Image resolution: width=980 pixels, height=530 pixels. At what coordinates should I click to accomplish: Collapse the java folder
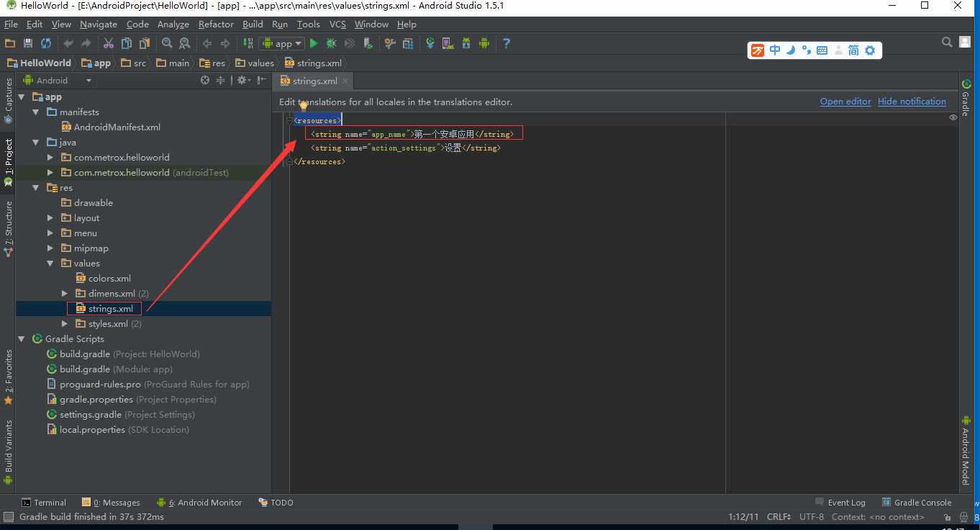[35, 142]
